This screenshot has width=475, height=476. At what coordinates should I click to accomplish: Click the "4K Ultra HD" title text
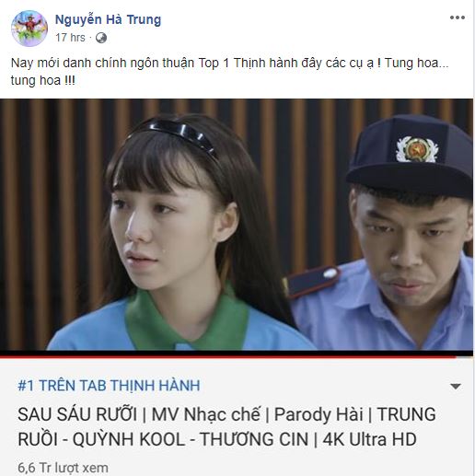click(369, 439)
